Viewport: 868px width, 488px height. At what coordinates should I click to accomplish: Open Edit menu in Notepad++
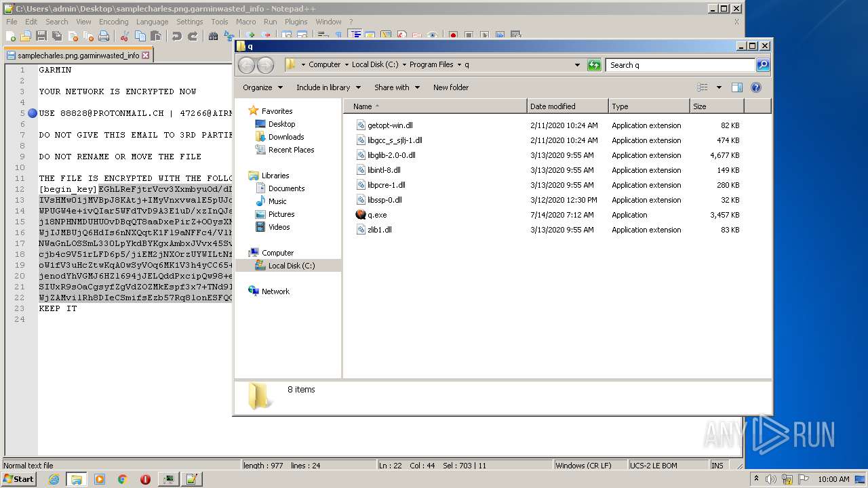pos(31,22)
